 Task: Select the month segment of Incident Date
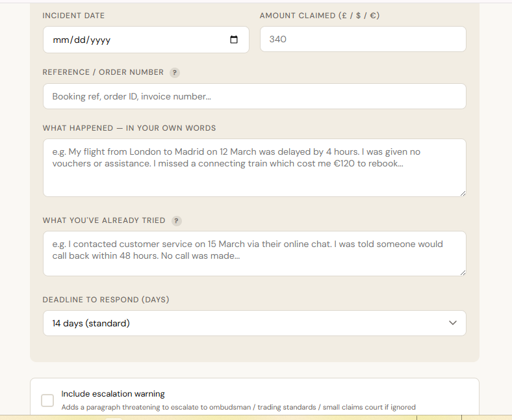[x=60, y=40]
